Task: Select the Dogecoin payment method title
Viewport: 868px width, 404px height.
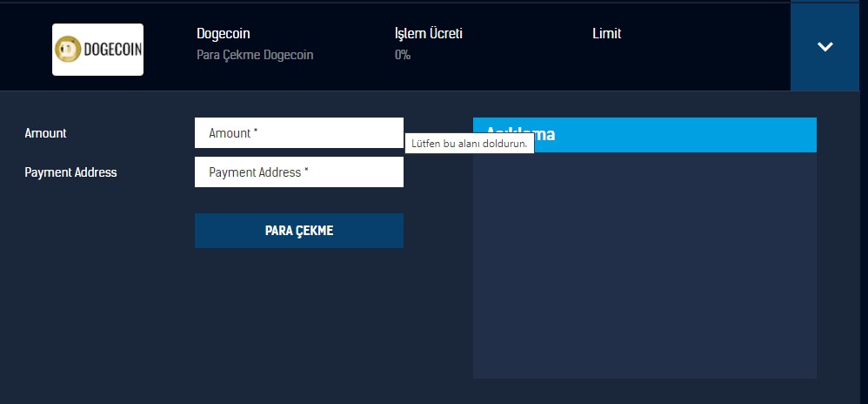Action: click(224, 34)
